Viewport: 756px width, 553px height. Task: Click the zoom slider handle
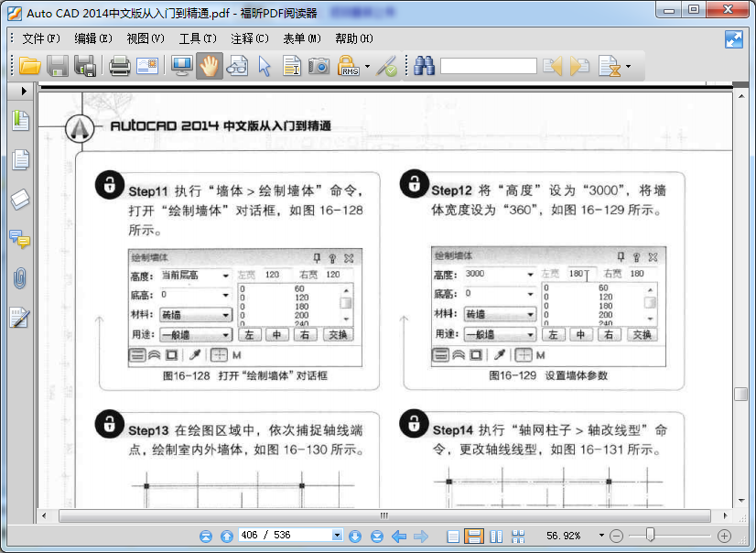(651, 534)
